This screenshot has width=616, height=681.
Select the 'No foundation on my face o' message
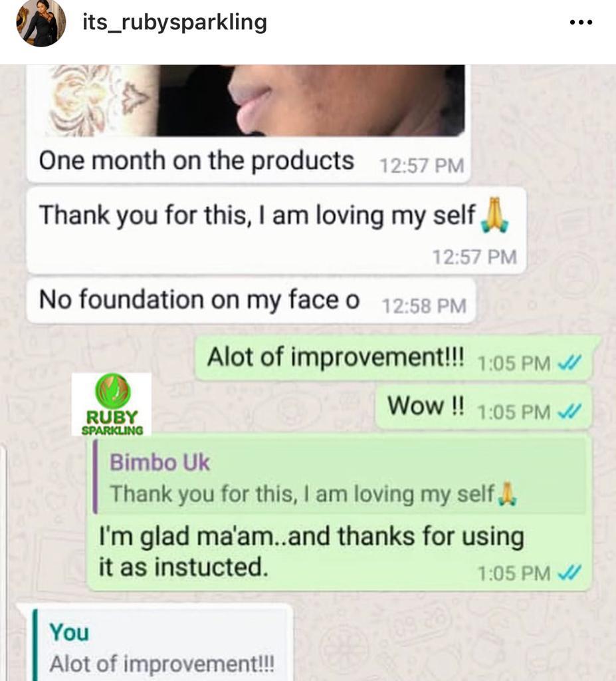[x=251, y=301]
